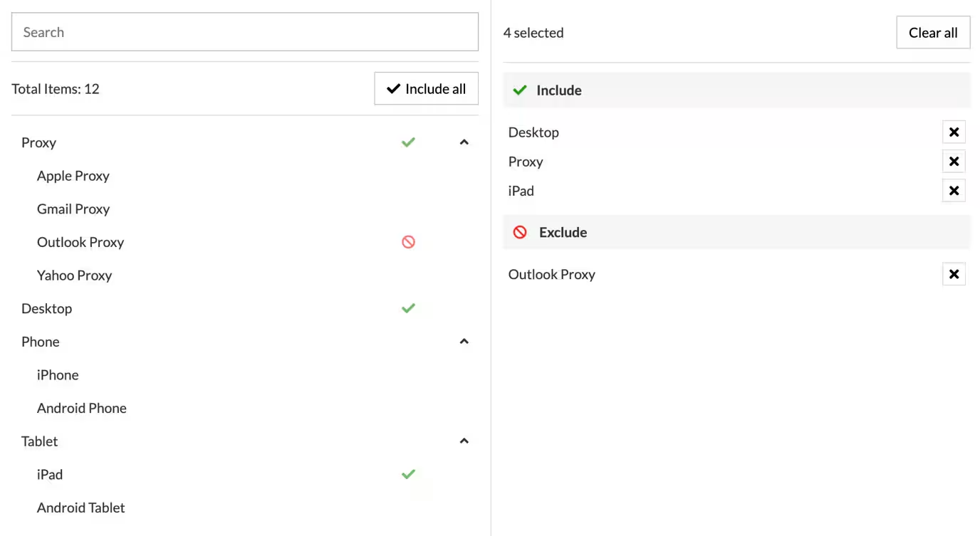Select the Apple Proxy item

73,176
